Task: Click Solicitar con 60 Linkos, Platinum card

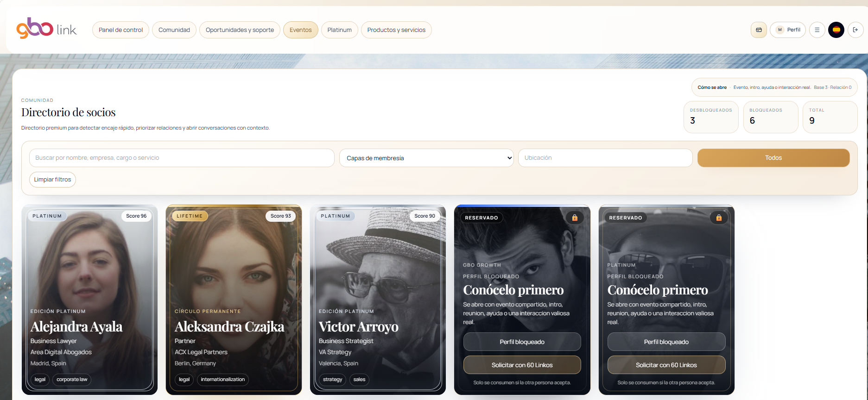Action: (x=666, y=365)
